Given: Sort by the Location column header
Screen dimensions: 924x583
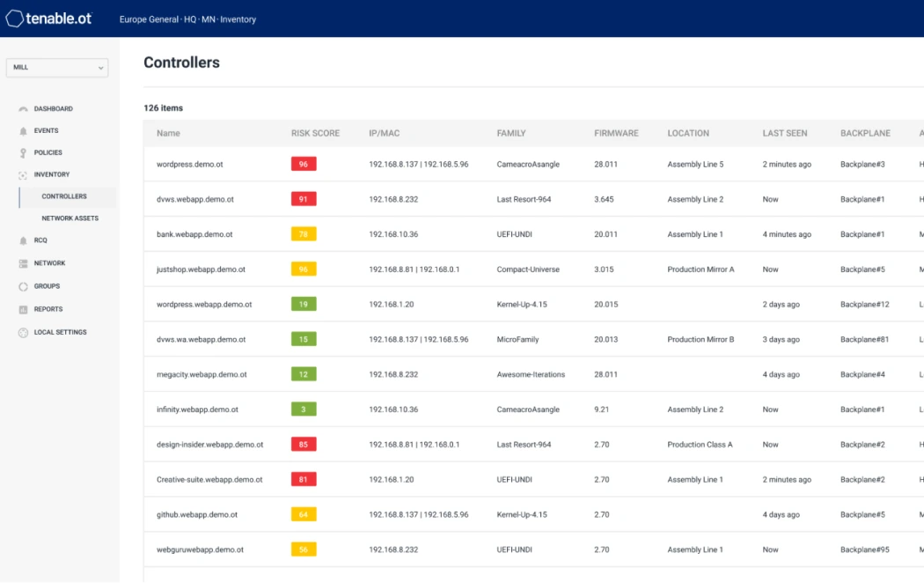Looking at the screenshot, I should click(x=688, y=133).
